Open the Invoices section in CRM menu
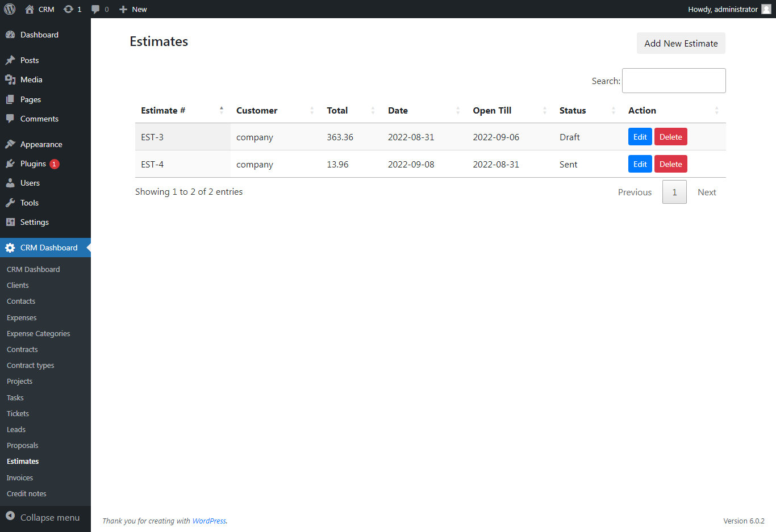The width and height of the screenshot is (776, 532). tap(19, 477)
